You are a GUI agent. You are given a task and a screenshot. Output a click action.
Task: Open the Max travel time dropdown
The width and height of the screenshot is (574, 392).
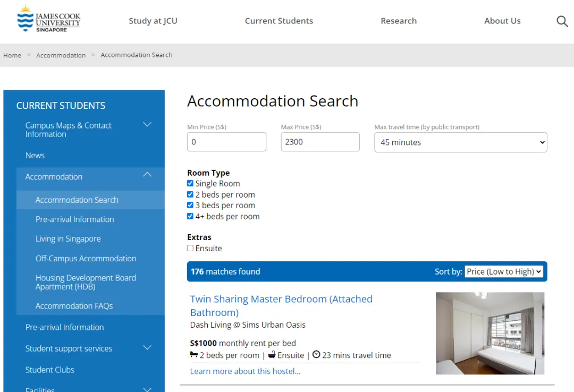[460, 142]
